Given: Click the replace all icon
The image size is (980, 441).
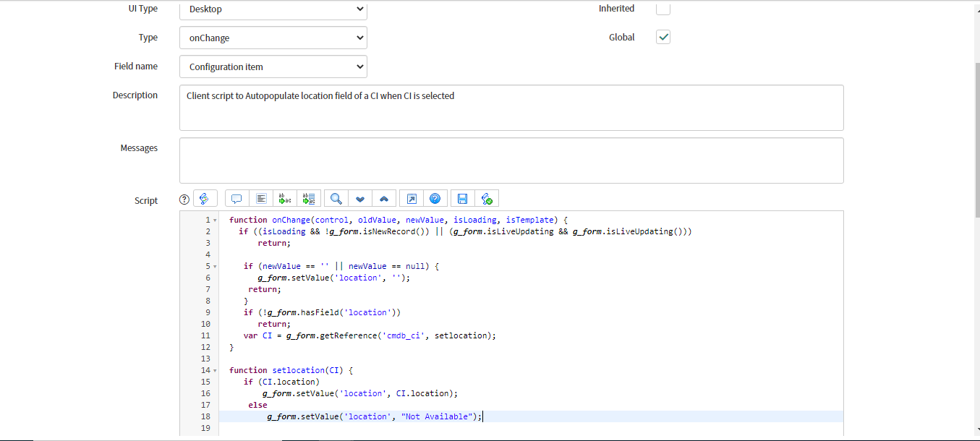Looking at the screenshot, I should (310, 199).
